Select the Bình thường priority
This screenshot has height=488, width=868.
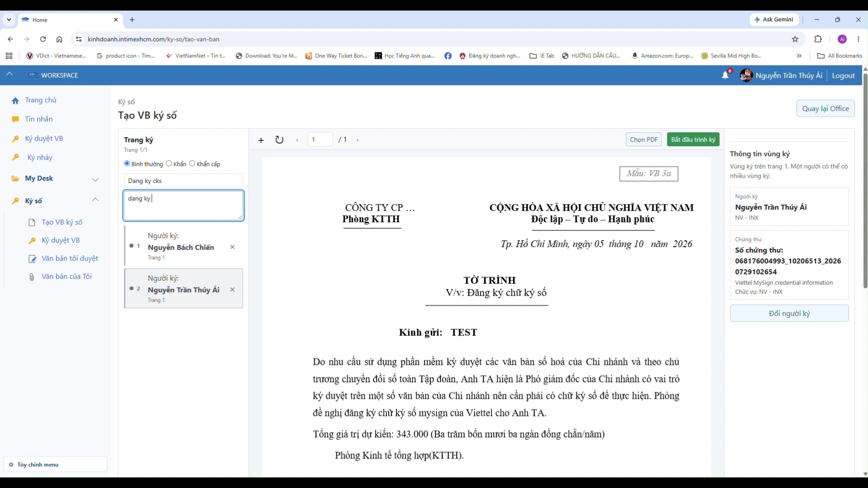coord(127,164)
